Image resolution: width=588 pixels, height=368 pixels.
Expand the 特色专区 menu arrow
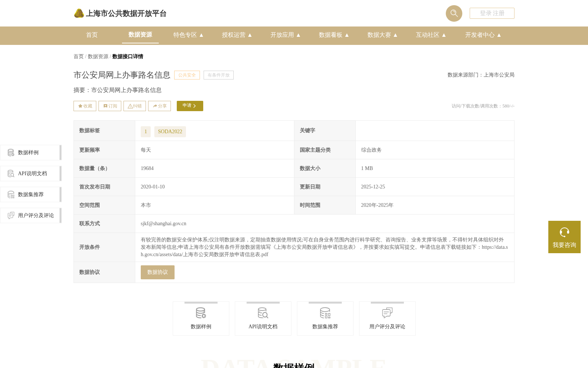201,35
